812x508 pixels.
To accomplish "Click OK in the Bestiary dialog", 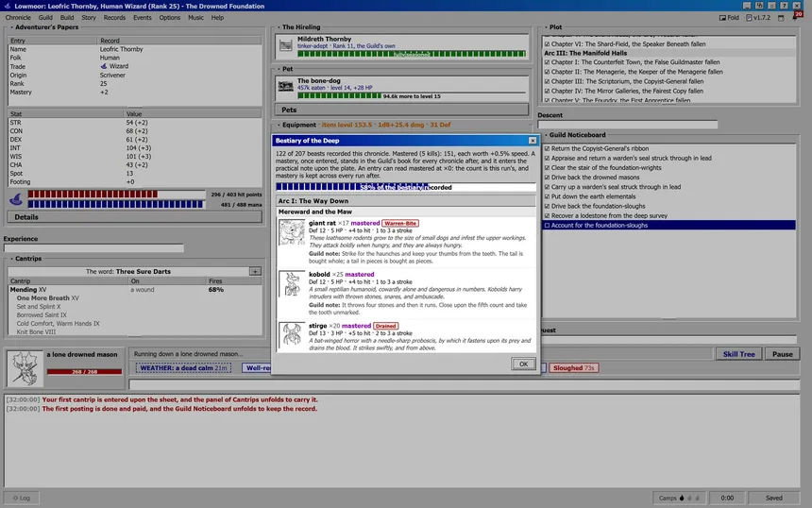I will (523, 364).
